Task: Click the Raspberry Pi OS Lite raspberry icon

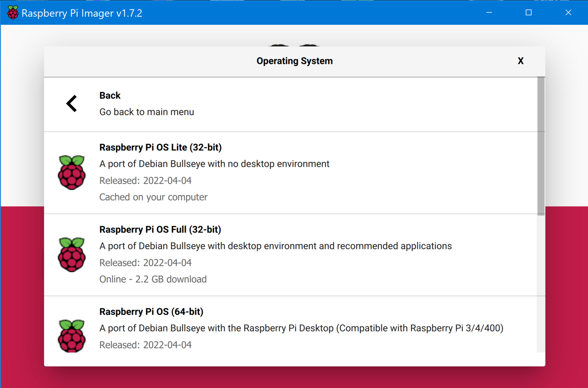Action: (x=72, y=172)
